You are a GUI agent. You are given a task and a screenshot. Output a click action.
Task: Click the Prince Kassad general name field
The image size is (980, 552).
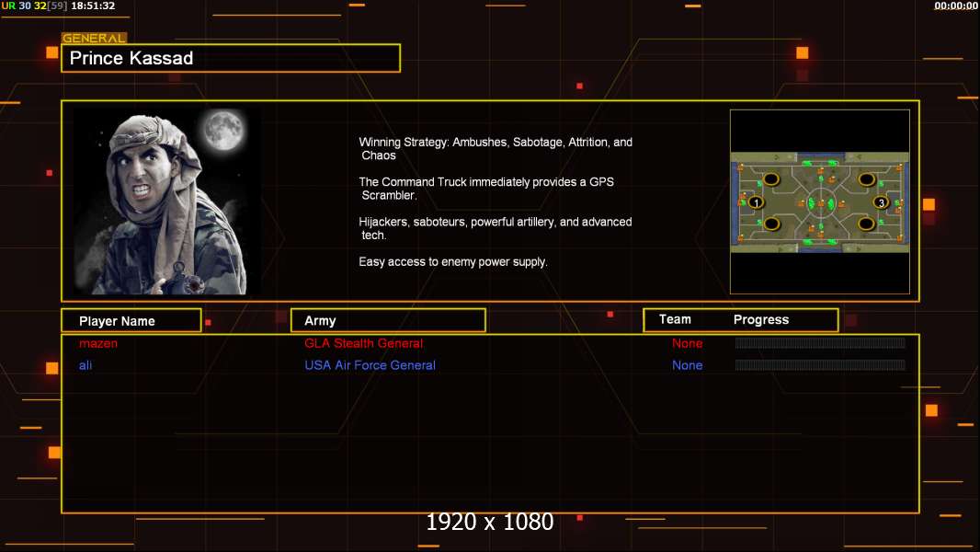231,58
